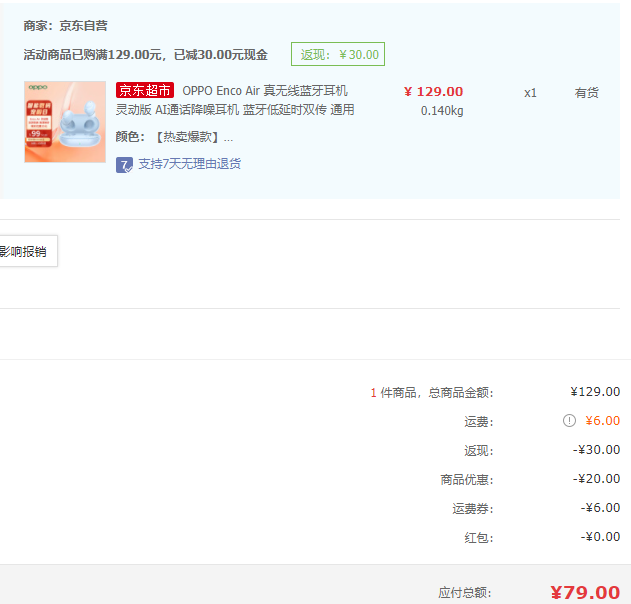Select the ¥79.00 total payable amount

pos(585,592)
